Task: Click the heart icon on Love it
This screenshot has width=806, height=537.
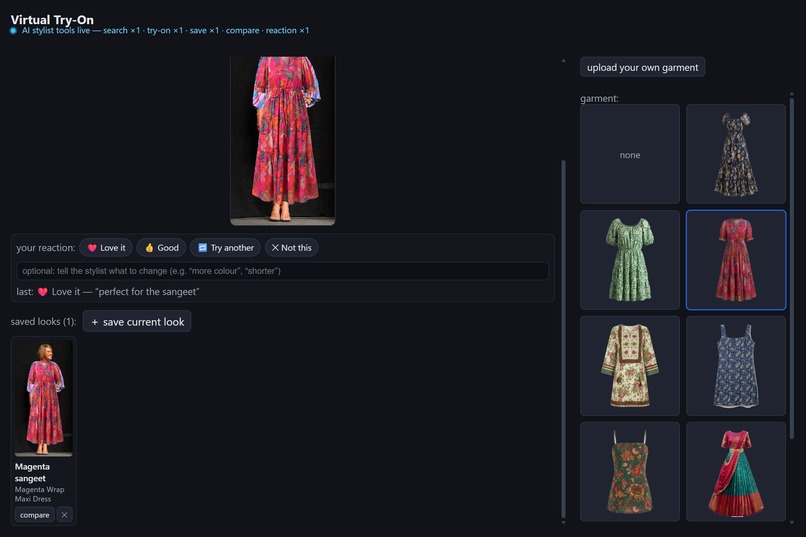Action: [x=92, y=248]
